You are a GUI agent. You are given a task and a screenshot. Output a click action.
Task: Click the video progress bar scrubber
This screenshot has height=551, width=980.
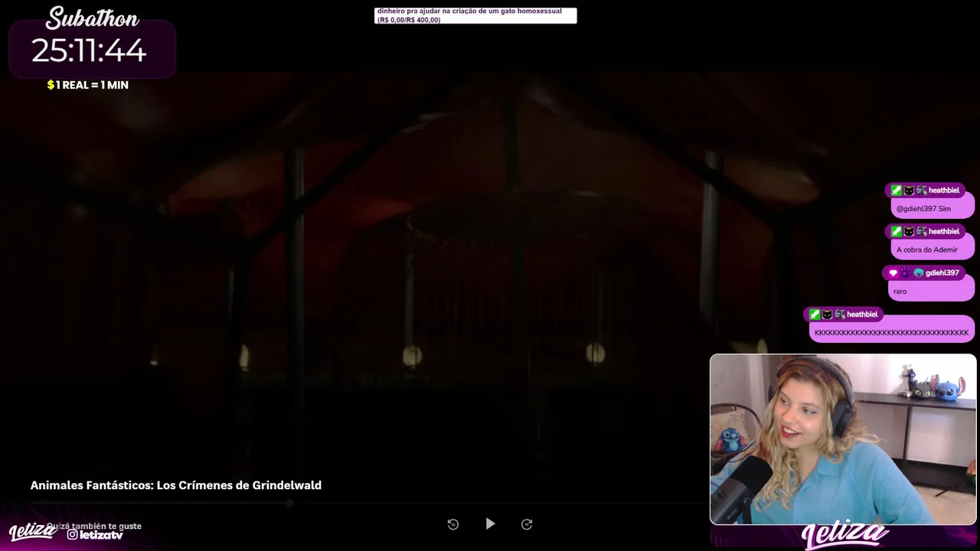point(289,503)
